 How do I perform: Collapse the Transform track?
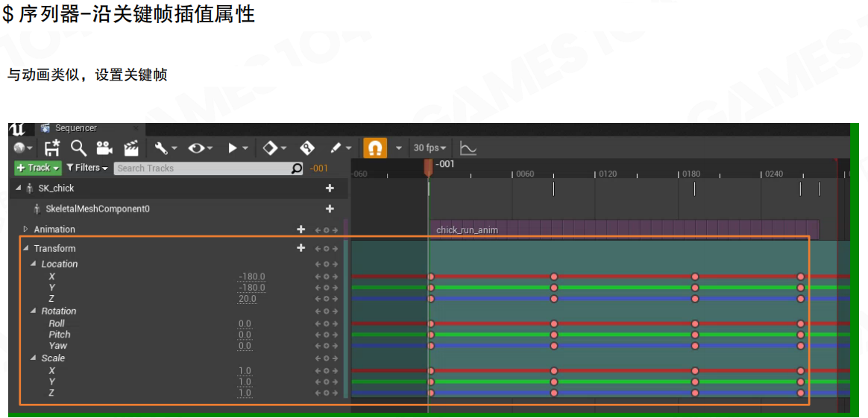[x=25, y=249]
